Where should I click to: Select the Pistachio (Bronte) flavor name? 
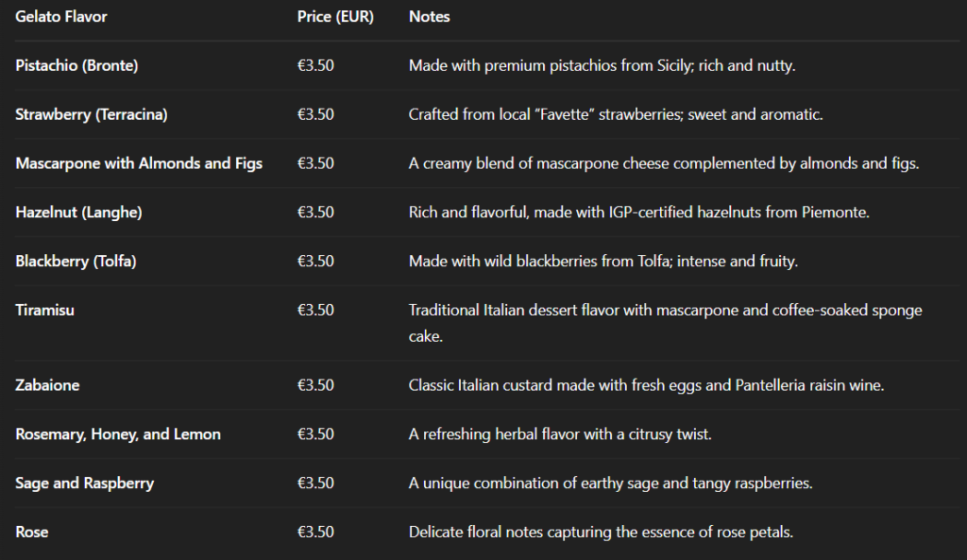76,65
